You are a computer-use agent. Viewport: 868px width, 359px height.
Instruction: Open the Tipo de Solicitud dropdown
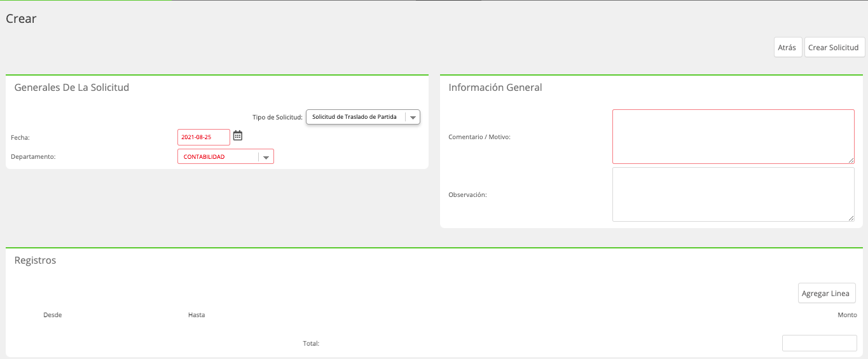pos(363,117)
